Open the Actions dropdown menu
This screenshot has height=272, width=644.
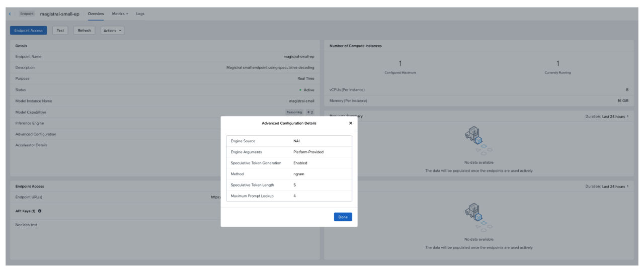point(112,31)
